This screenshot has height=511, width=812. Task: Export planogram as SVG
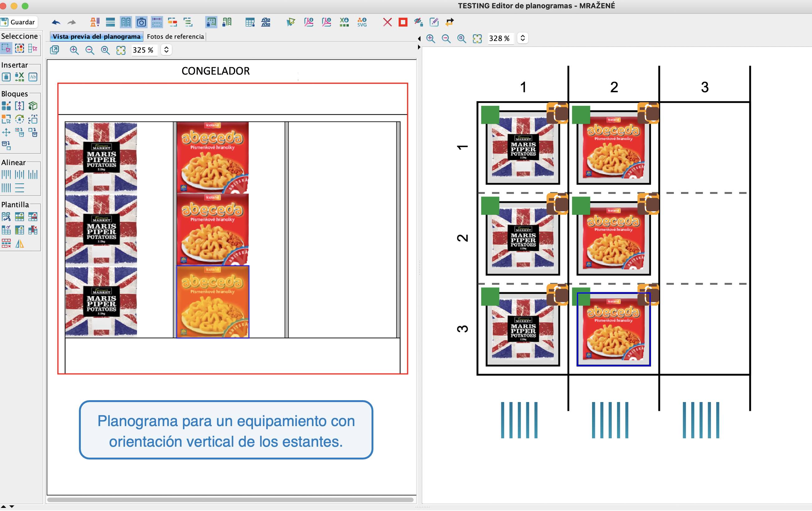362,22
